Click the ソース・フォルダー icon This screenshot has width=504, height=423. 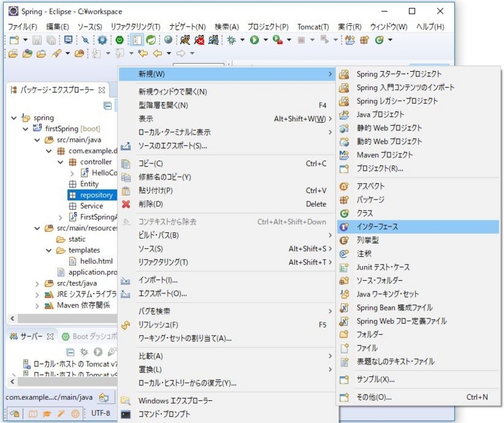pos(344,280)
